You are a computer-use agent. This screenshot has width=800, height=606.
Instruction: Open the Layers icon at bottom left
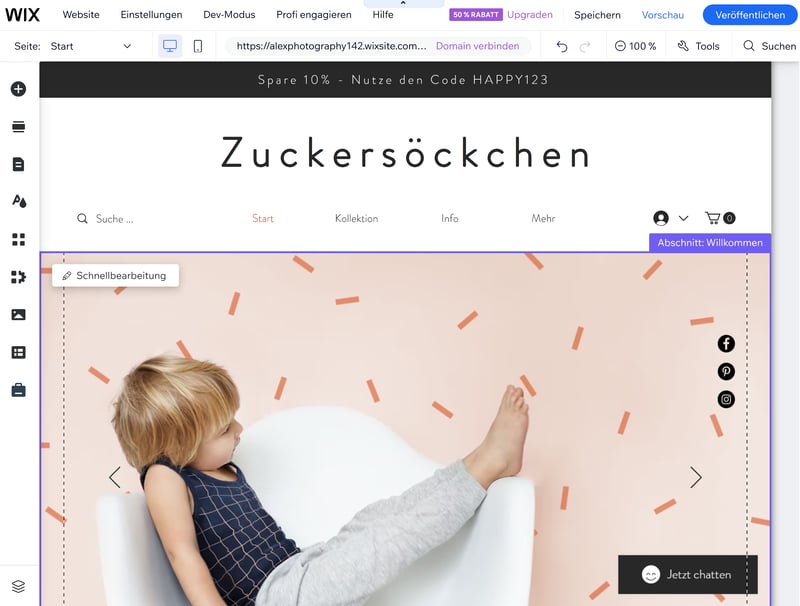[18, 587]
